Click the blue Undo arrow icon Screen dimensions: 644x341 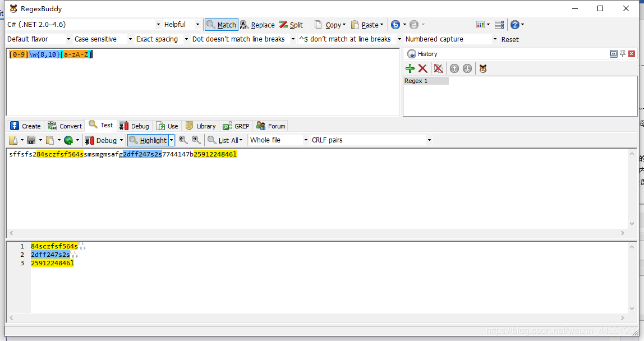(x=395, y=25)
